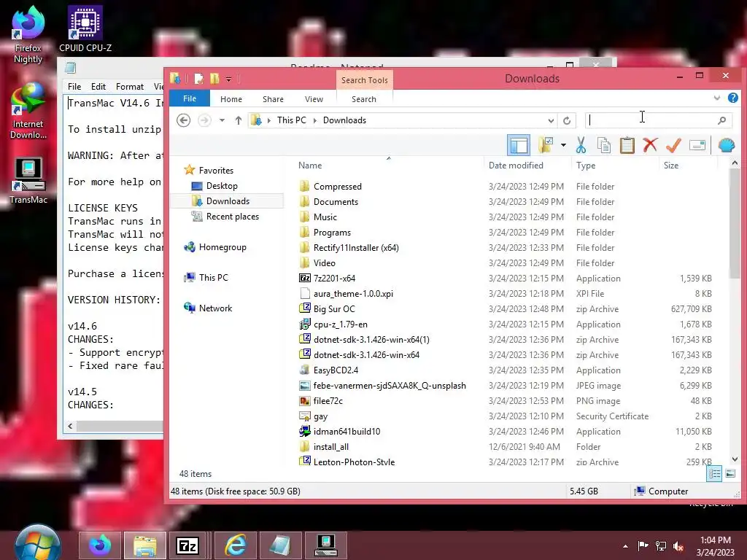747x560 pixels.
Task: Go up one folder level
Action: click(x=239, y=120)
